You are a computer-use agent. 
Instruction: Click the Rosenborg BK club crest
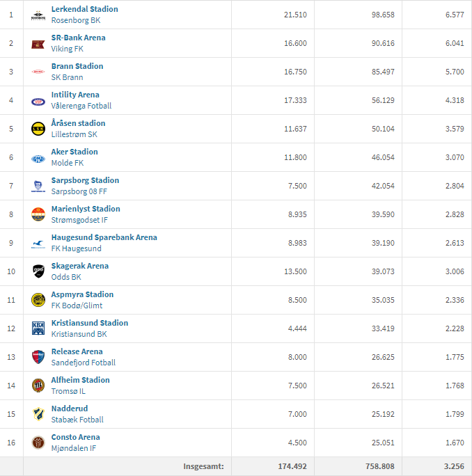click(38, 15)
